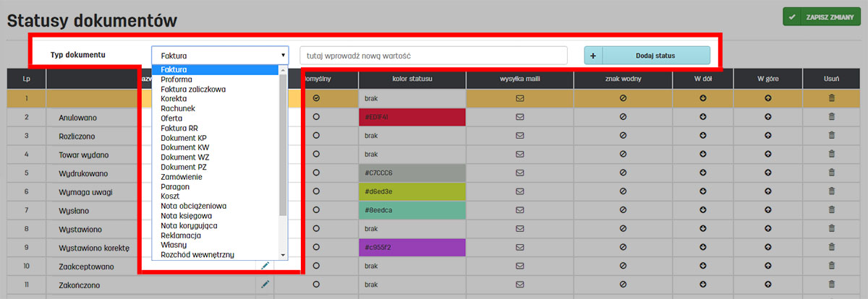Click the Dodaj status button

coord(655,55)
